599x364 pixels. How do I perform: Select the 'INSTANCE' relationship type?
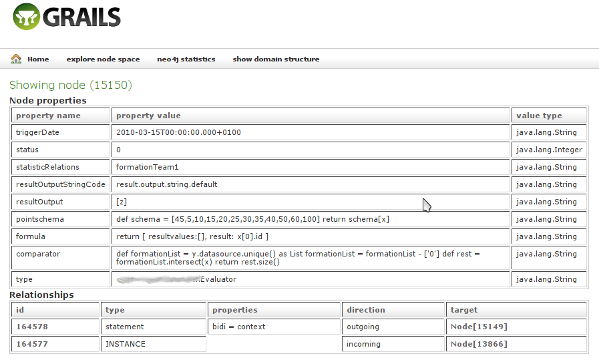click(126, 344)
